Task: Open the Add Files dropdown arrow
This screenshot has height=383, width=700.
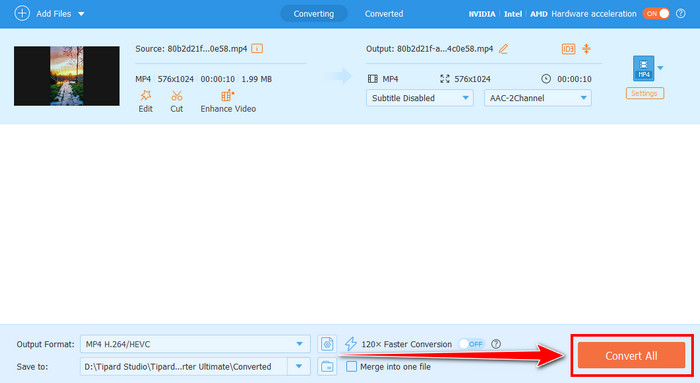Action: click(x=81, y=14)
